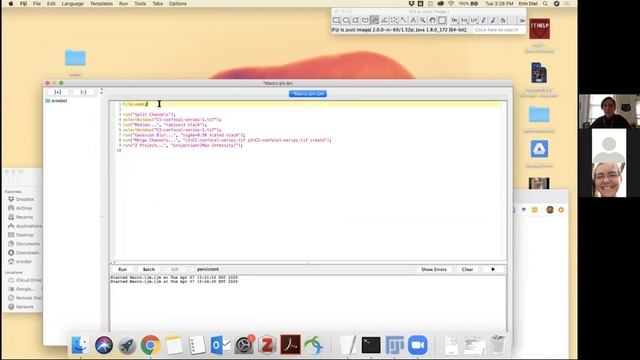640x360 pixels.
Task: Open Zotero from the dock
Action: [x=267, y=345]
